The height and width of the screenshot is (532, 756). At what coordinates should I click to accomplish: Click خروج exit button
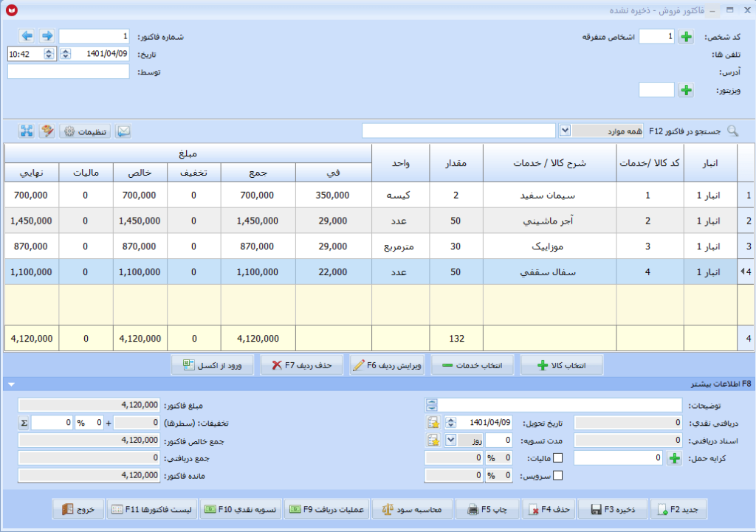coord(78,509)
